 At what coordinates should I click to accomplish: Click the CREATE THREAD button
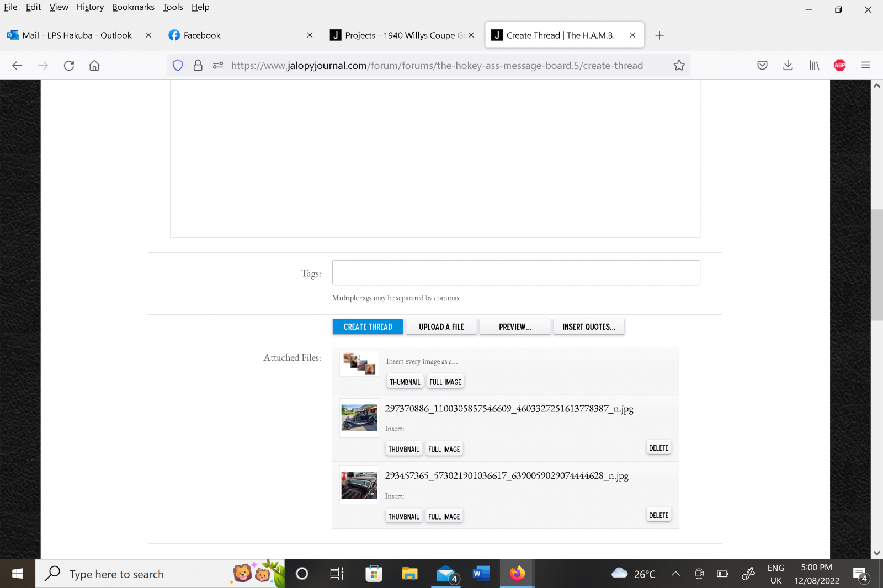[367, 327]
